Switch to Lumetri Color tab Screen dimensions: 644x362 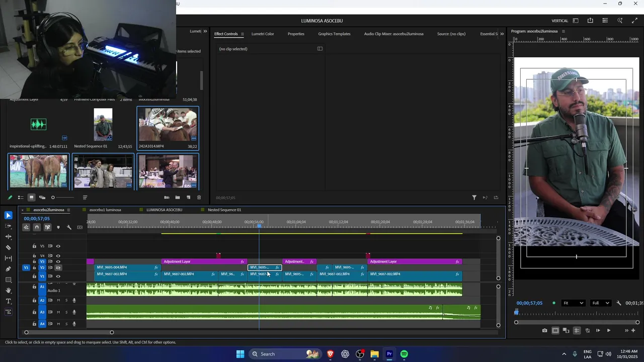[x=263, y=34]
